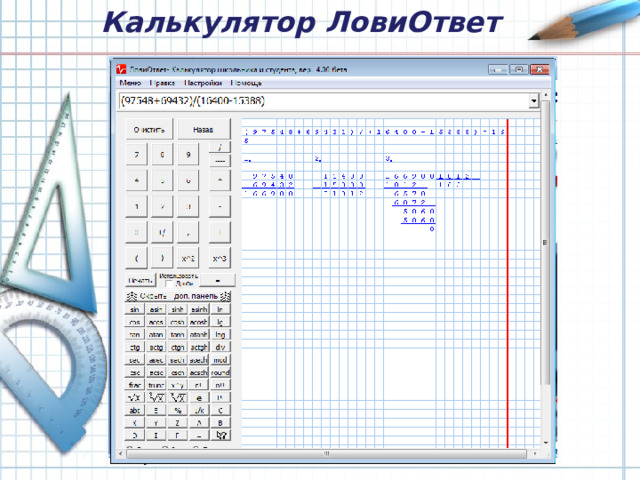640x480 pixels.
Task: Insert the log function
Action: coord(220,335)
